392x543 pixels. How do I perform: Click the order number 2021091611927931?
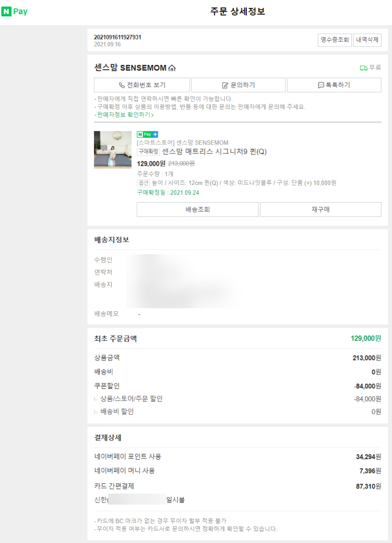click(118, 37)
